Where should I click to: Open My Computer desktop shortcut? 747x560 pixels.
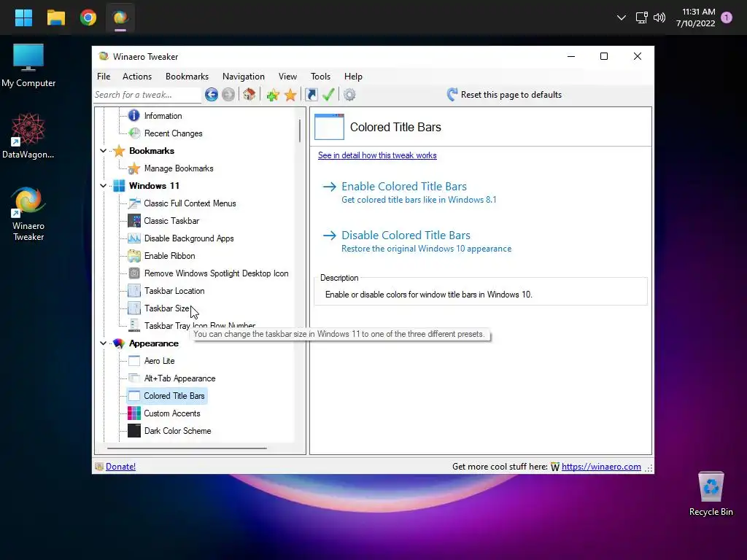point(28,65)
